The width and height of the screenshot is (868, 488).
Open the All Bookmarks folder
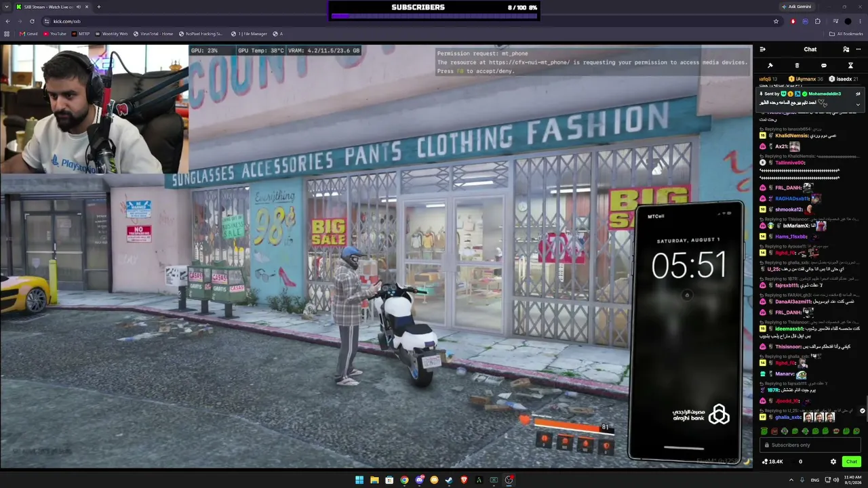(846, 34)
